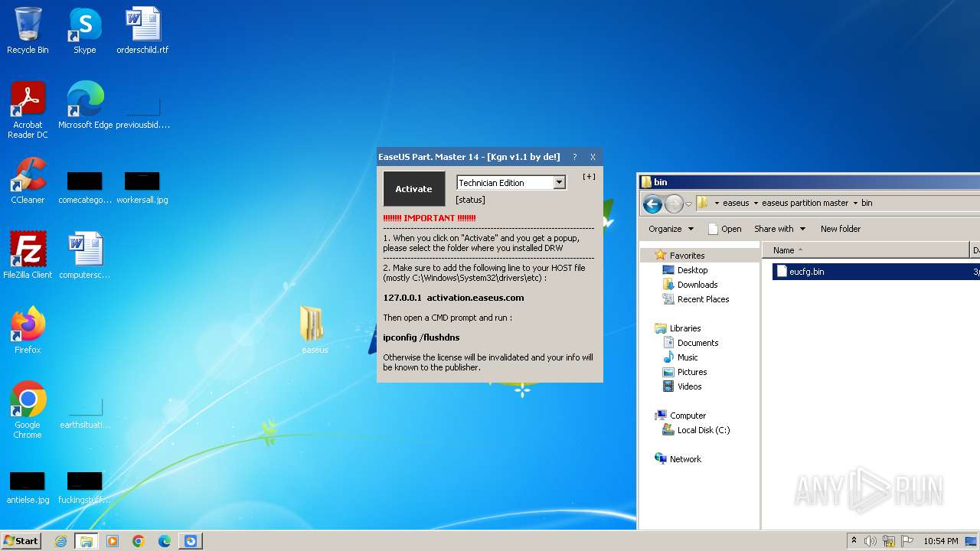Screen dimensions: 980x551
Task: Click the Start button
Action: tap(21, 541)
